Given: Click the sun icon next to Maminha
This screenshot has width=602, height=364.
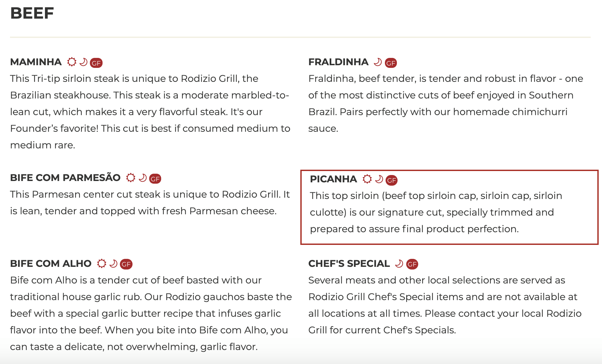Looking at the screenshot, I should point(72,62).
